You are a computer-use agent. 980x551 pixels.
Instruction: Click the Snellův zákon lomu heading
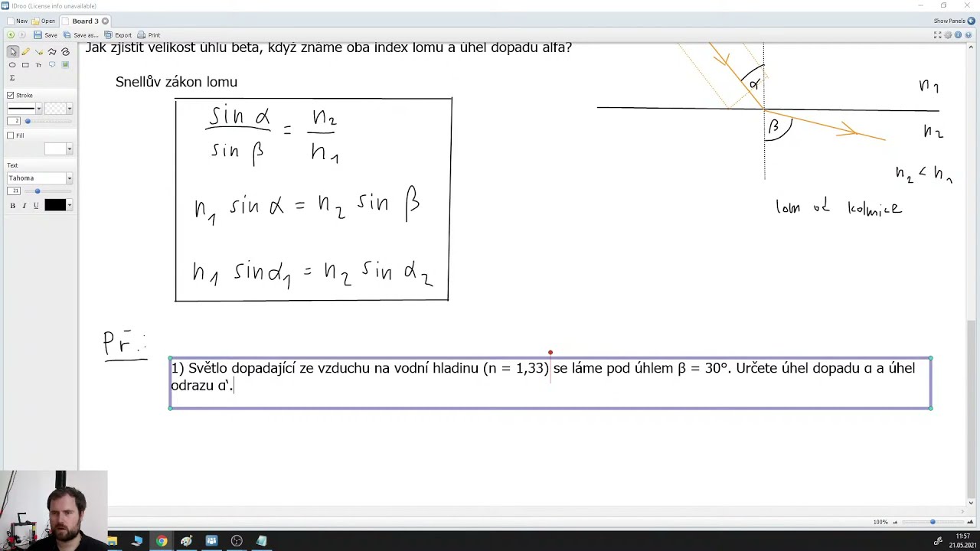click(176, 82)
